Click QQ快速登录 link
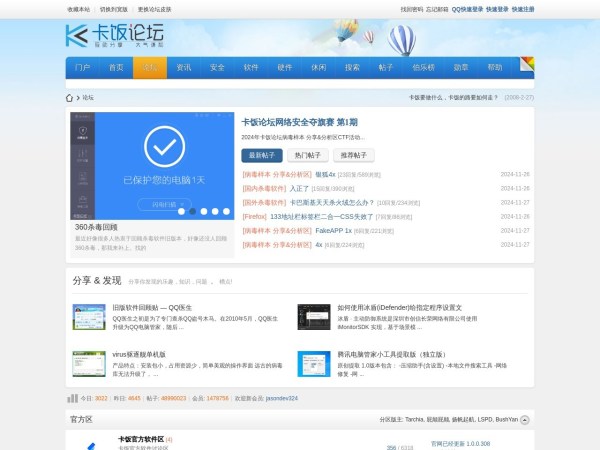The height and width of the screenshot is (450, 600). pos(466,9)
